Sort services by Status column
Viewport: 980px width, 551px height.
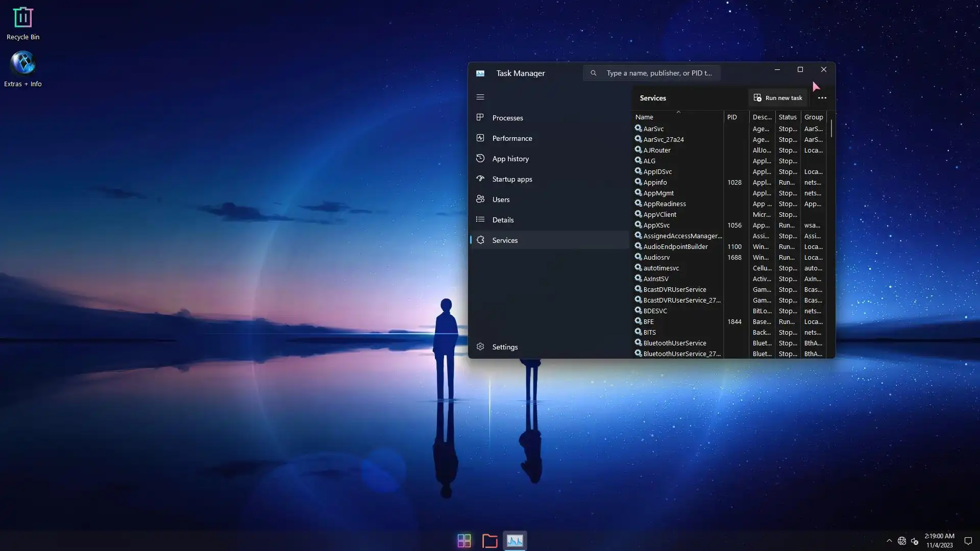pos(787,117)
